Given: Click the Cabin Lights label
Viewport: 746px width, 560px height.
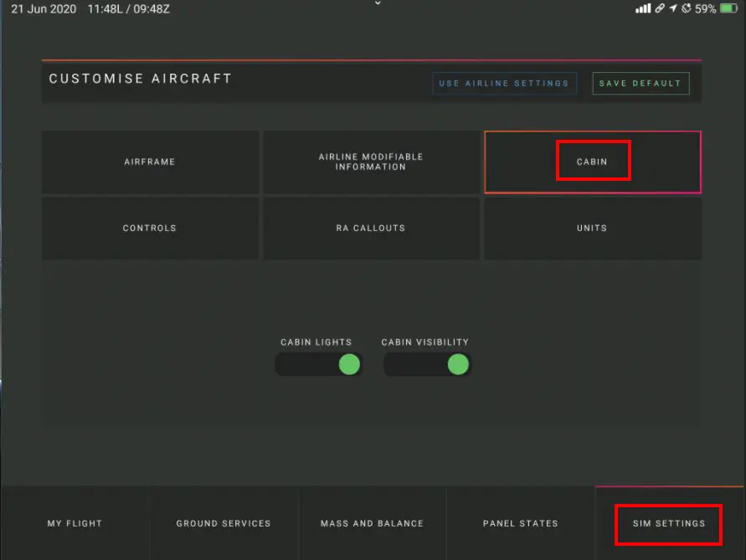Looking at the screenshot, I should click(316, 342).
